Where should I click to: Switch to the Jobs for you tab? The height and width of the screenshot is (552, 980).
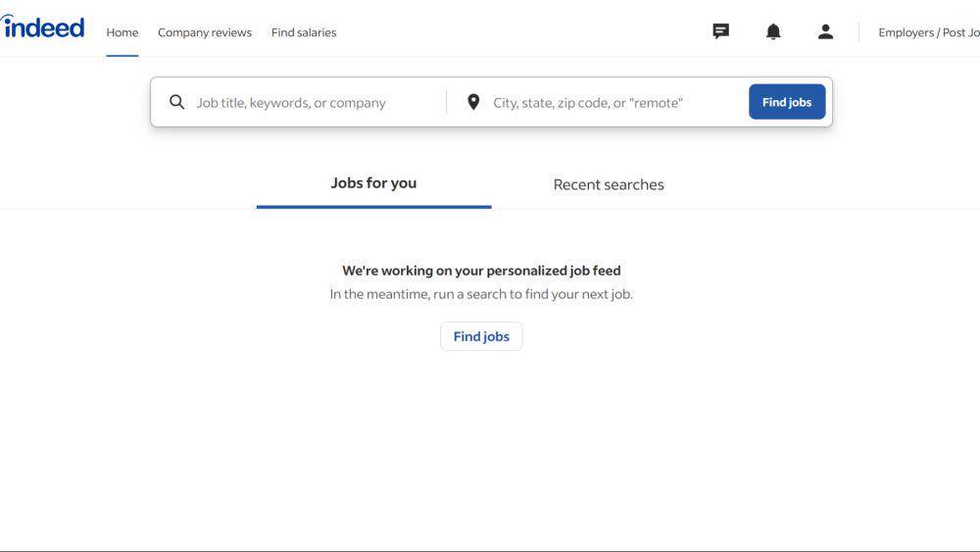[x=373, y=183]
